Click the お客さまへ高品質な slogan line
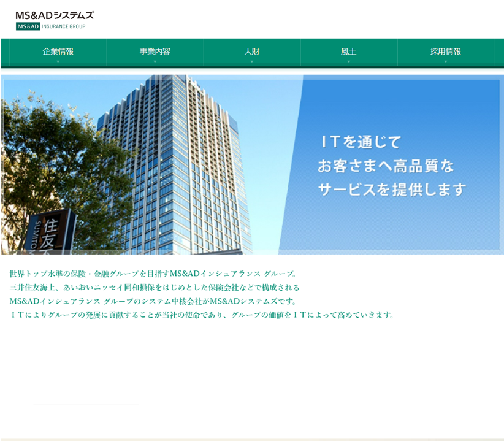This screenshot has width=504, height=441. tap(386, 166)
